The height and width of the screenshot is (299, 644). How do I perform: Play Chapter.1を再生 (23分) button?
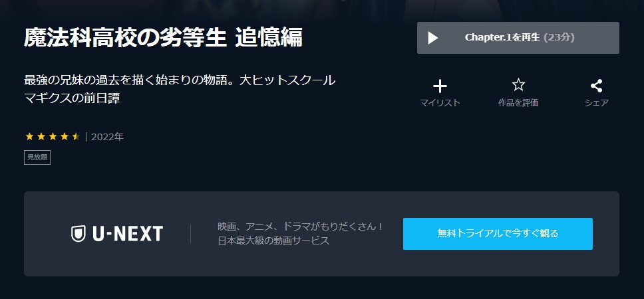click(x=518, y=38)
